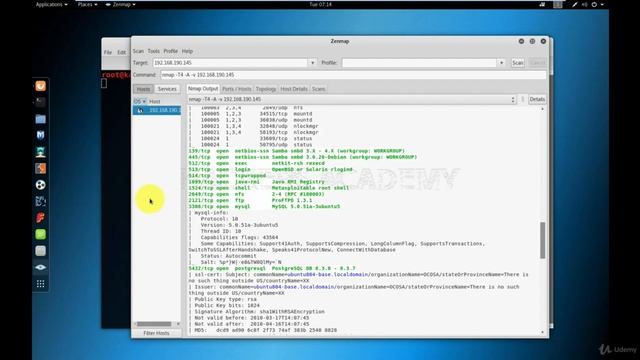Open the green square dock icon
Screen dimensions: 640x360
(40, 234)
